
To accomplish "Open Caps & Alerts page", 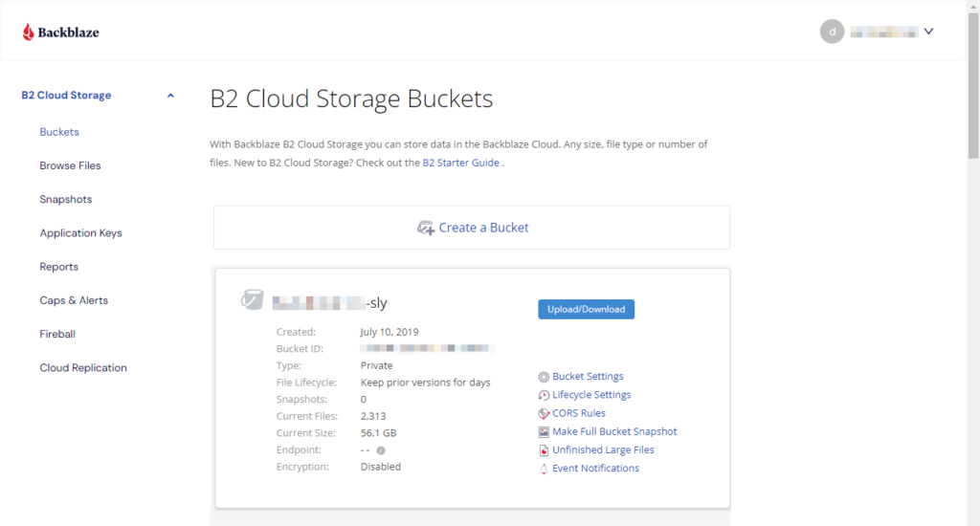I will tap(74, 300).
